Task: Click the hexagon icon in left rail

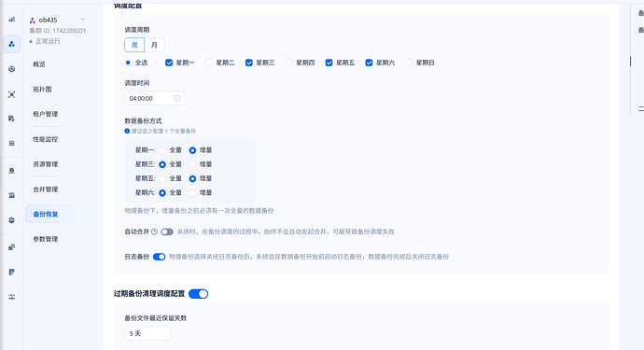Action: [11, 69]
